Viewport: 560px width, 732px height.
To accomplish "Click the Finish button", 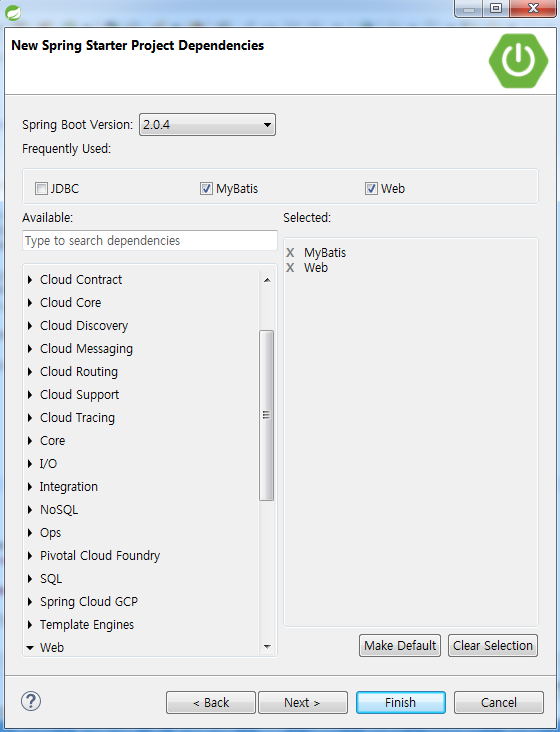I will tap(400, 703).
